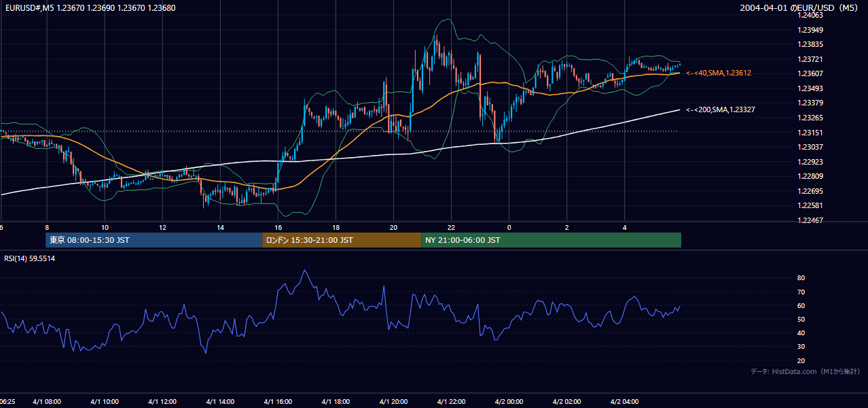The width and height of the screenshot is (868, 408).
Task: Click the bottom time label 4/1 10:00
Action: (x=105, y=401)
